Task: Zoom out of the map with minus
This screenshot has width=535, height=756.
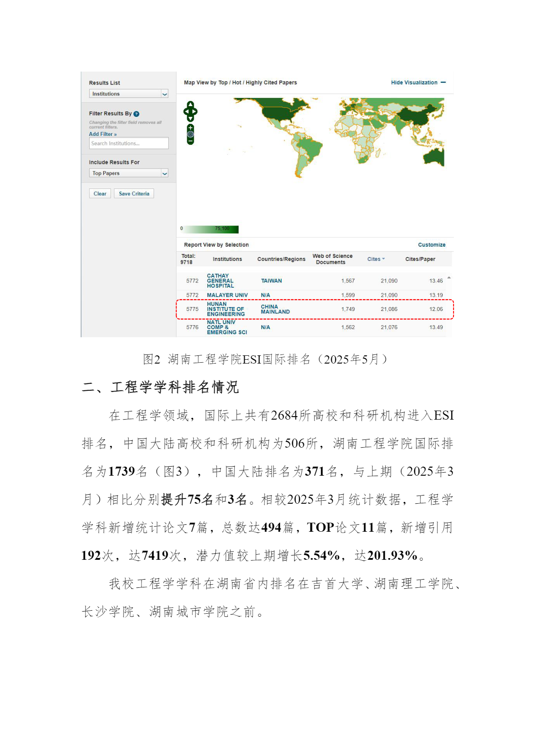Action: (190, 141)
